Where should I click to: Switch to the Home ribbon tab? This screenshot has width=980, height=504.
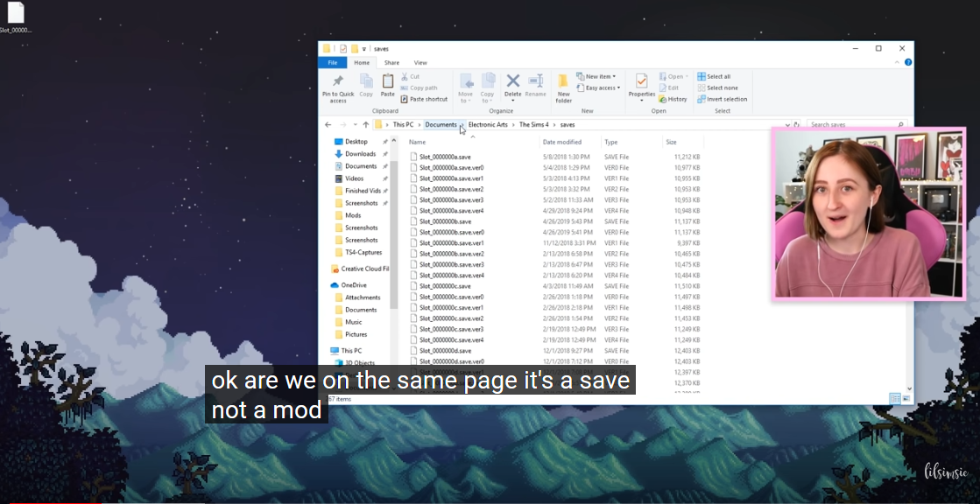362,62
